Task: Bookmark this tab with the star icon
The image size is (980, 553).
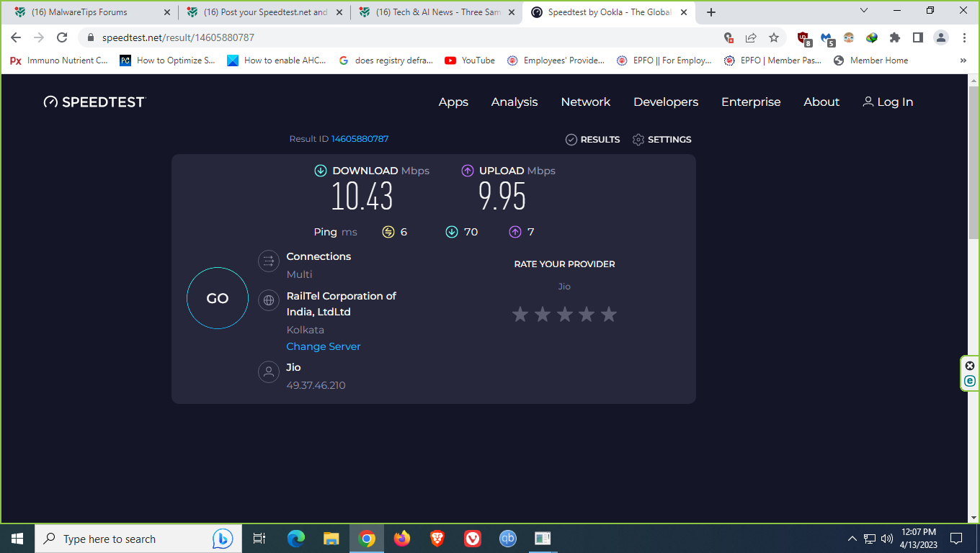Action: pyautogui.click(x=774, y=37)
